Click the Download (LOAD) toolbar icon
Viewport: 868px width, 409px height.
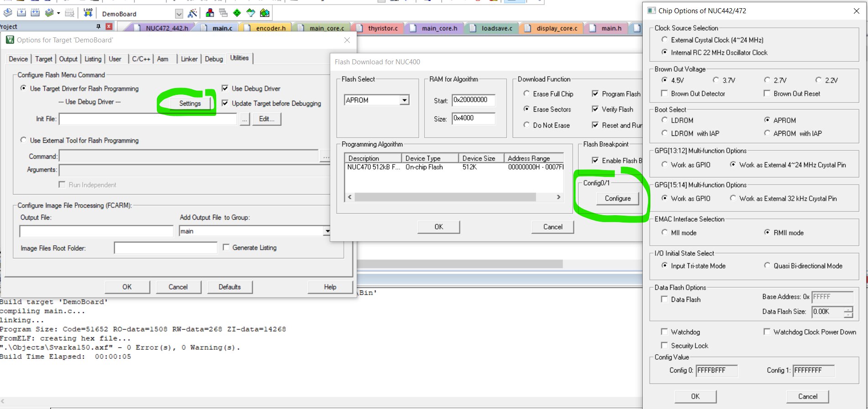click(88, 13)
